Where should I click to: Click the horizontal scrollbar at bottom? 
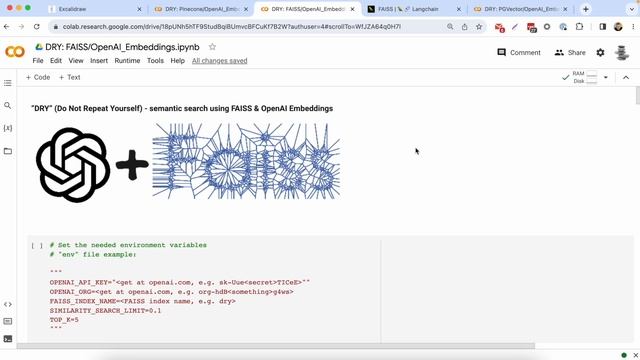pos(276,346)
